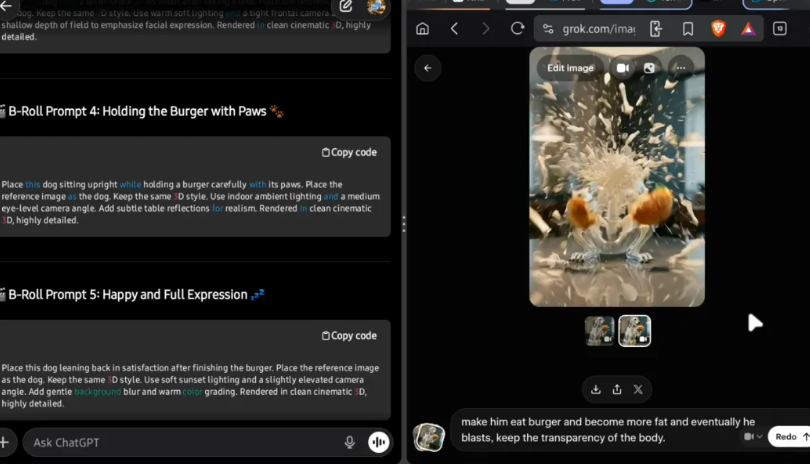Start ChatGPT voice mode
Image resolution: width=810 pixels, height=464 pixels.
click(x=378, y=442)
